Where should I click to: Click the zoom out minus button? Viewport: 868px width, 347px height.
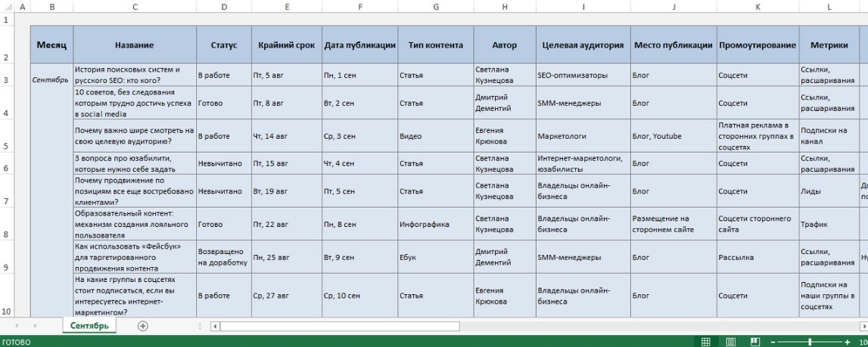771,342
